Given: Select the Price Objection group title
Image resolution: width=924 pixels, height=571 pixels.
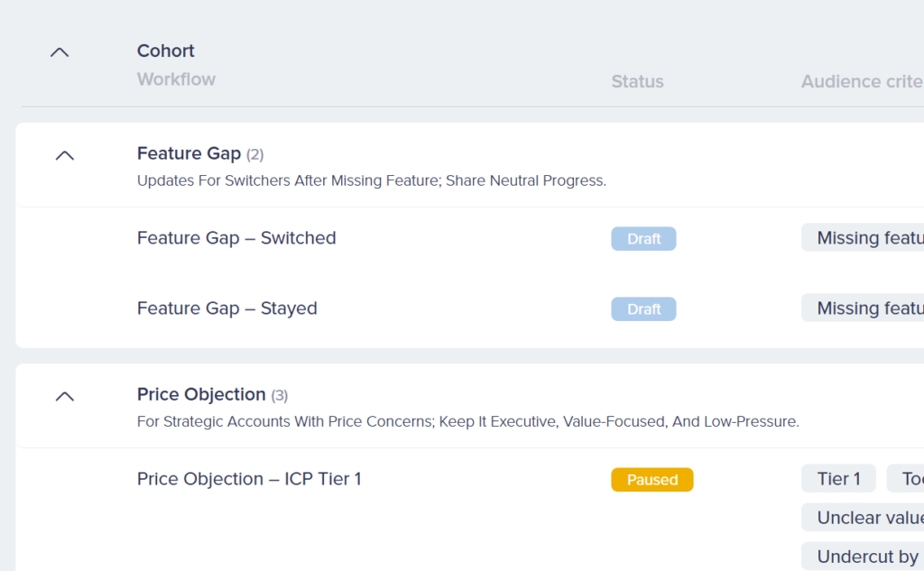Looking at the screenshot, I should tap(201, 394).
